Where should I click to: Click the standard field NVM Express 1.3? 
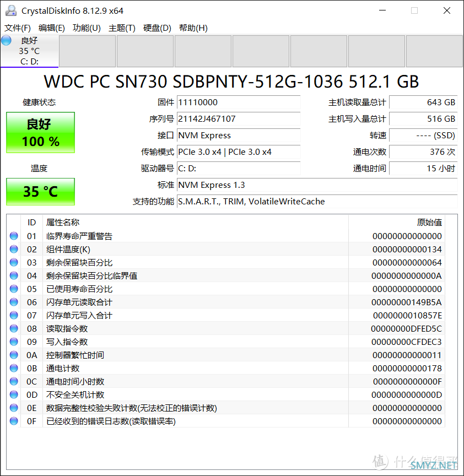[x=317, y=185]
